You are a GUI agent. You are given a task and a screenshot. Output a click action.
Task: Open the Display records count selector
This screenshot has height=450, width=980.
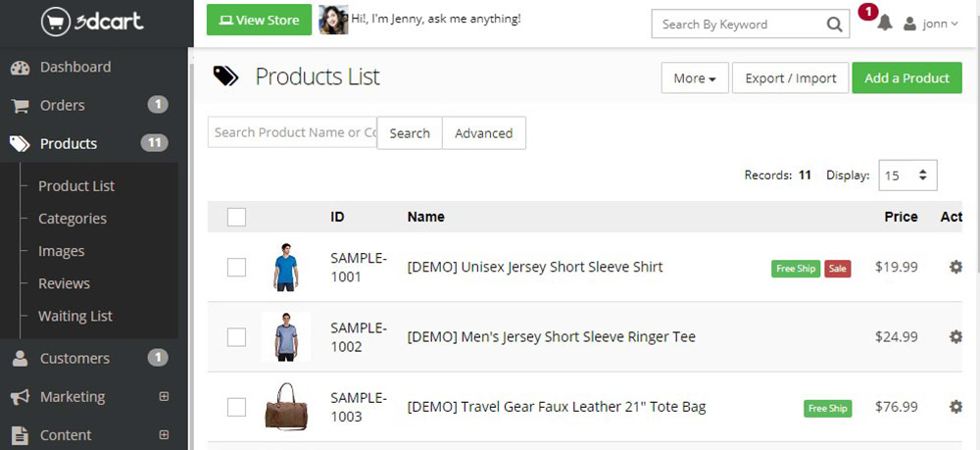907,175
